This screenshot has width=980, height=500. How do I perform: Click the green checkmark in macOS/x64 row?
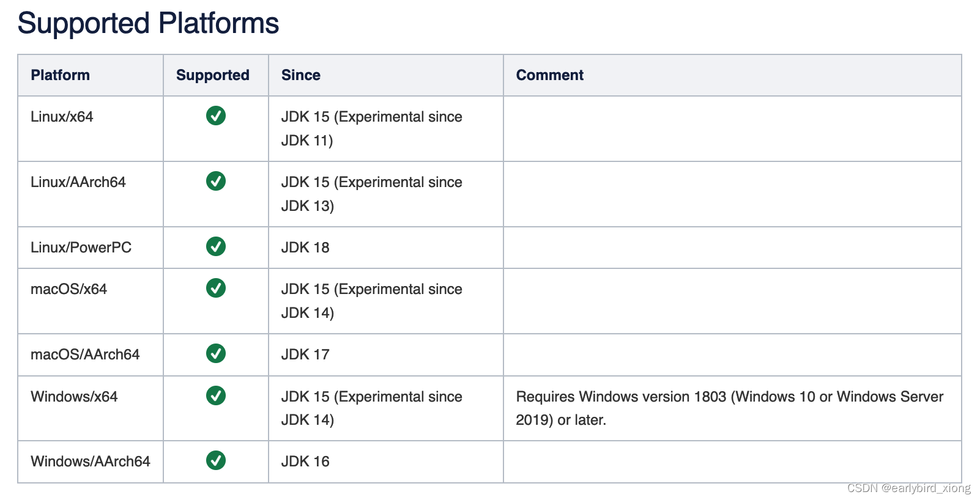point(216,288)
